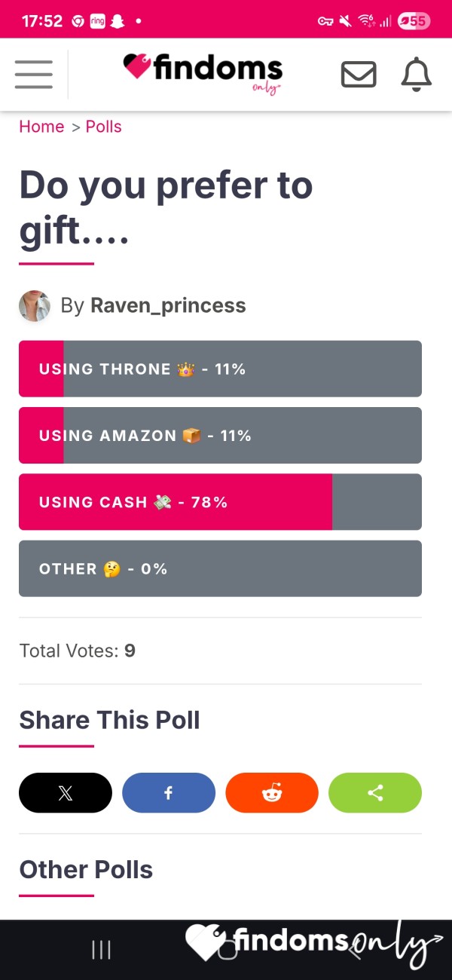Open the messages envelope icon
The height and width of the screenshot is (980, 452).
359,74
